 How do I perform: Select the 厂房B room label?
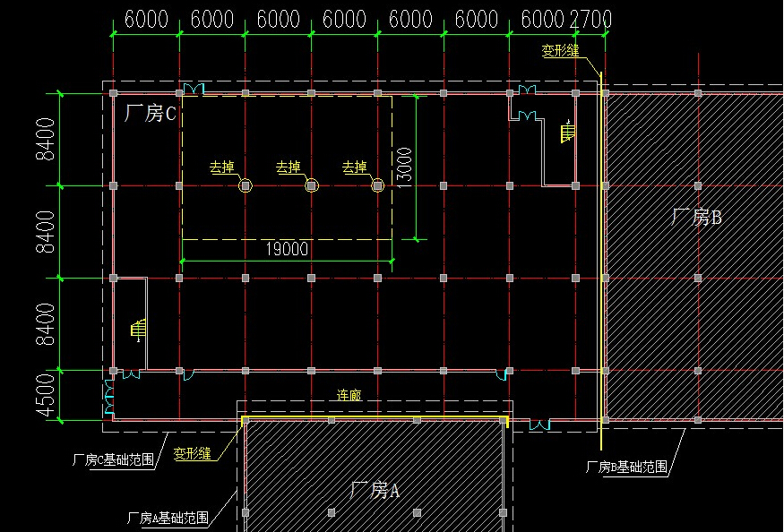[696, 216]
